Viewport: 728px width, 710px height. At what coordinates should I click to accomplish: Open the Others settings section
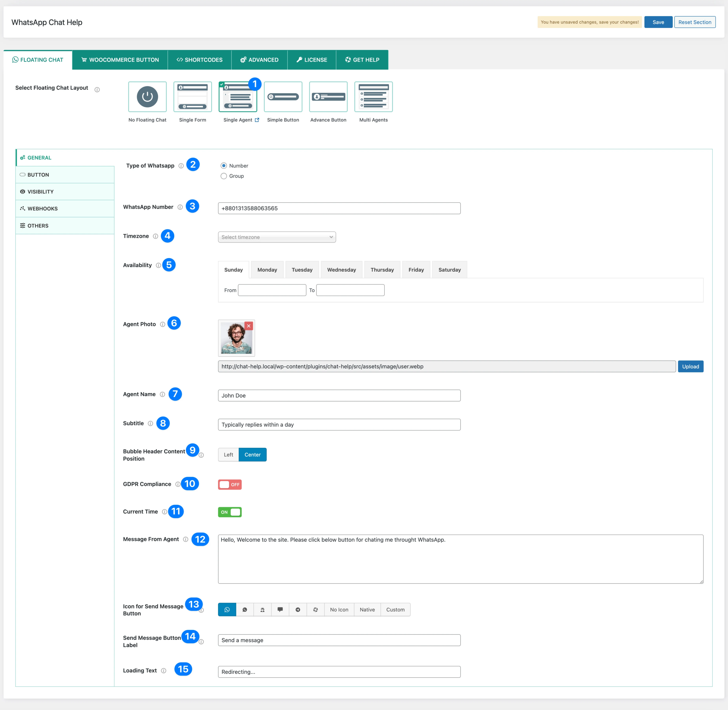coord(65,226)
